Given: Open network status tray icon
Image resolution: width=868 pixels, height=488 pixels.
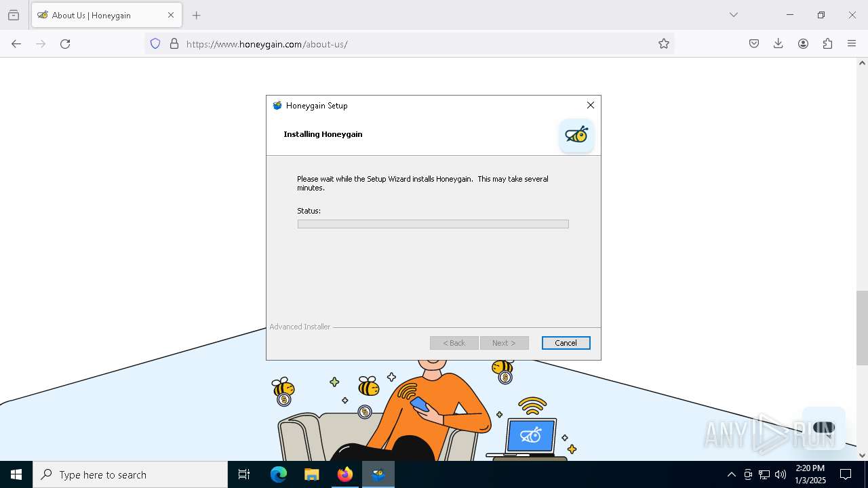Looking at the screenshot, I should point(764,474).
